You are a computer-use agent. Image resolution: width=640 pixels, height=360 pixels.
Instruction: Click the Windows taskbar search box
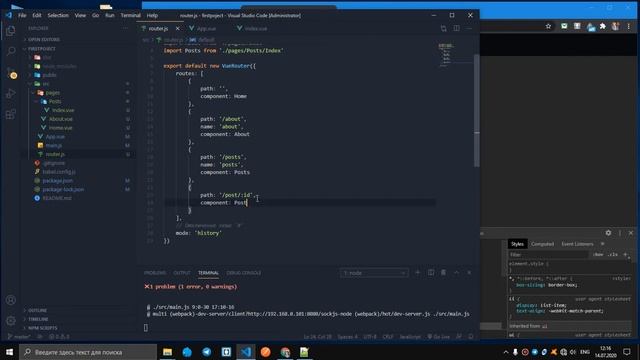(x=88, y=352)
